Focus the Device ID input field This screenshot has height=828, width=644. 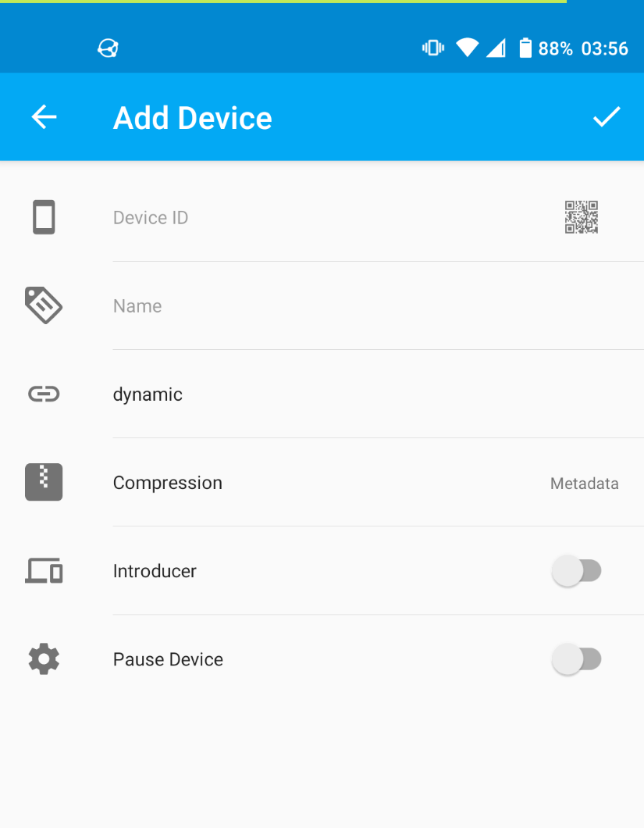327,218
